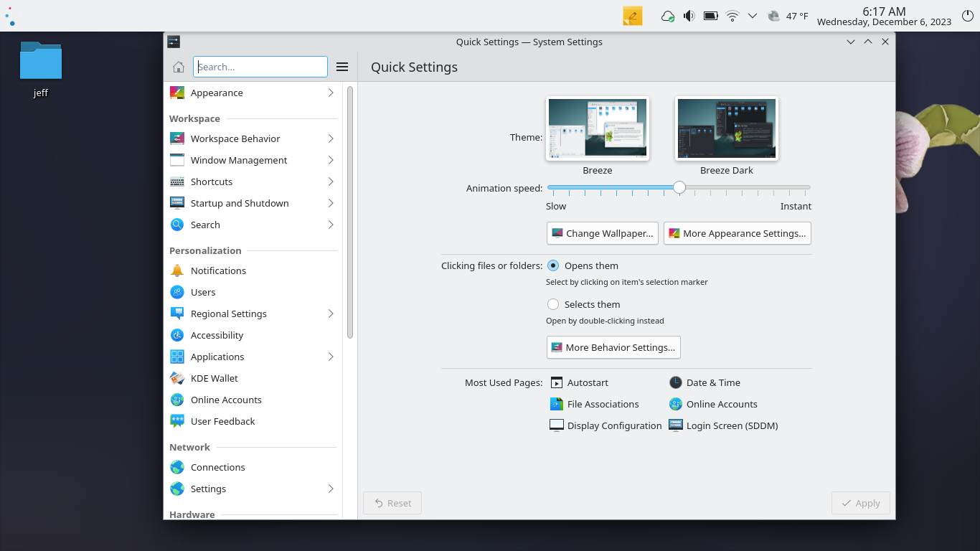Select the 'Opens them' radio option
Screen dimensions: 980x551
pyautogui.click(x=553, y=265)
